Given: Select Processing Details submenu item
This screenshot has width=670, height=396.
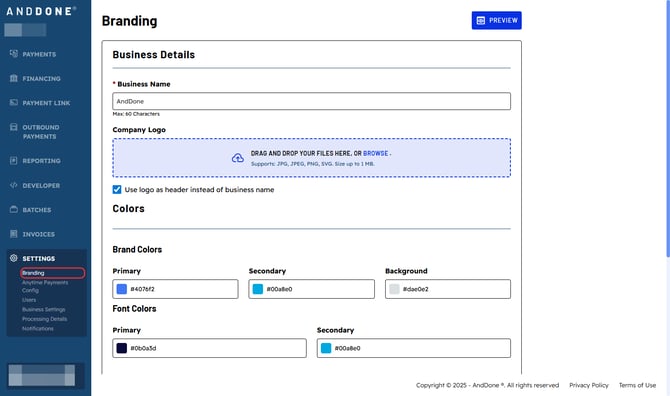Looking at the screenshot, I should [44, 319].
